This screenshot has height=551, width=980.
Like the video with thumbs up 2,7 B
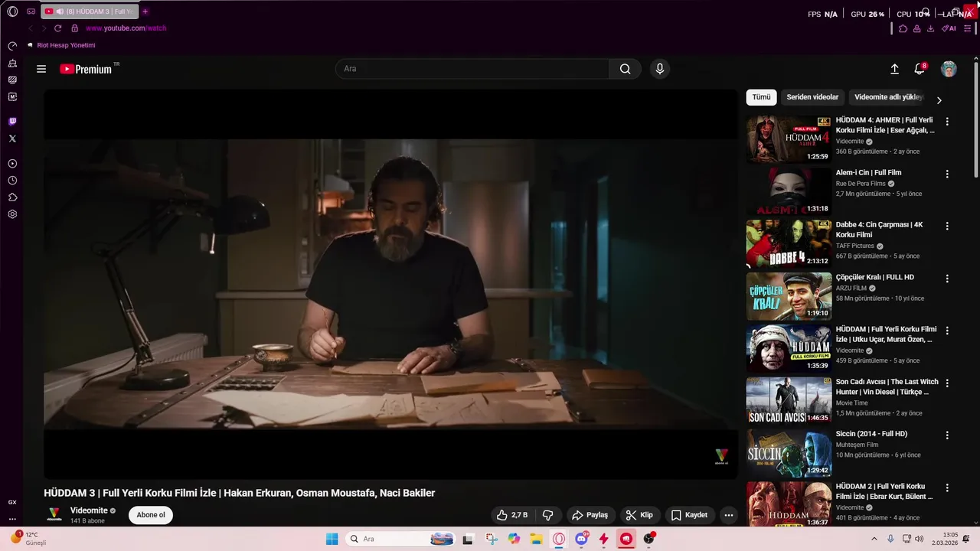511,515
